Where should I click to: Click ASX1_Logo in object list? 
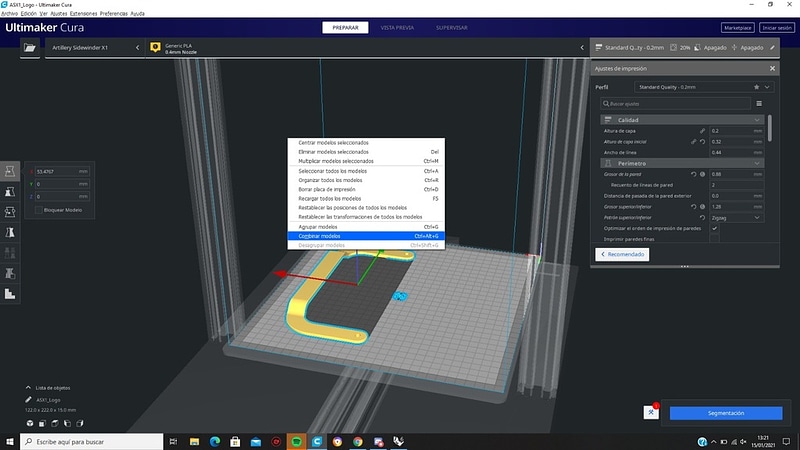(x=48, y=400)
